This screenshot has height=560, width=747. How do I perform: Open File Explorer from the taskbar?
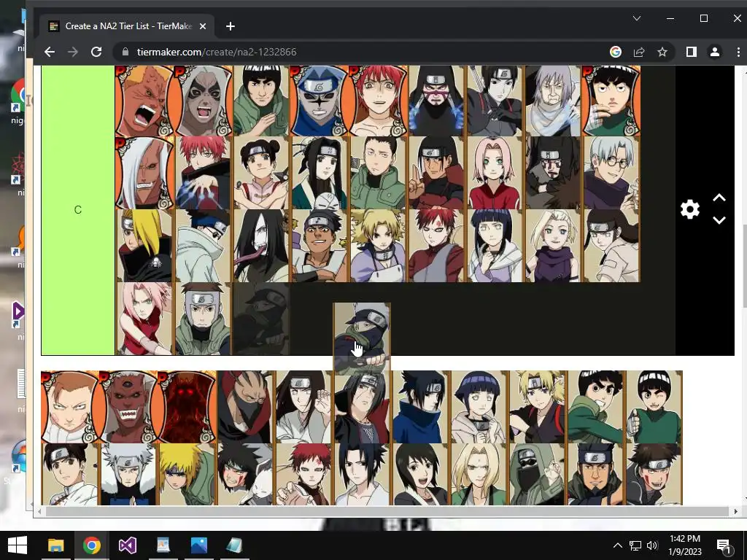[x=55, y=545]
